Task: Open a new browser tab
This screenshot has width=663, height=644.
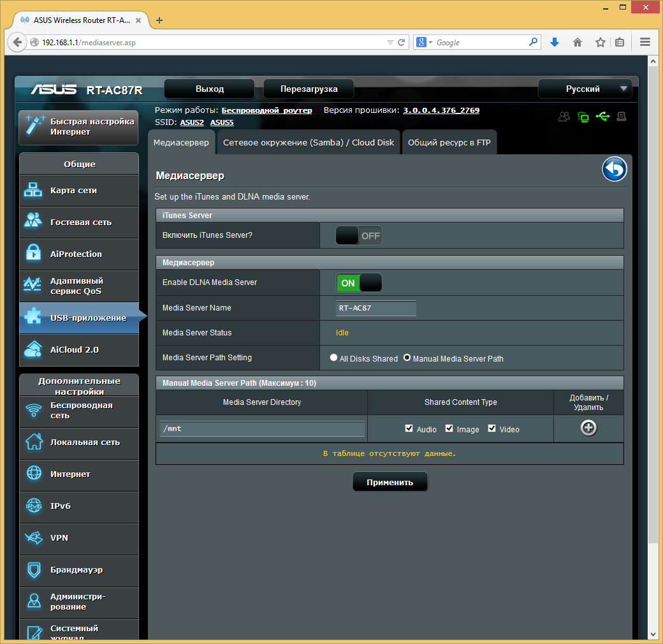Action: point(159,20)
